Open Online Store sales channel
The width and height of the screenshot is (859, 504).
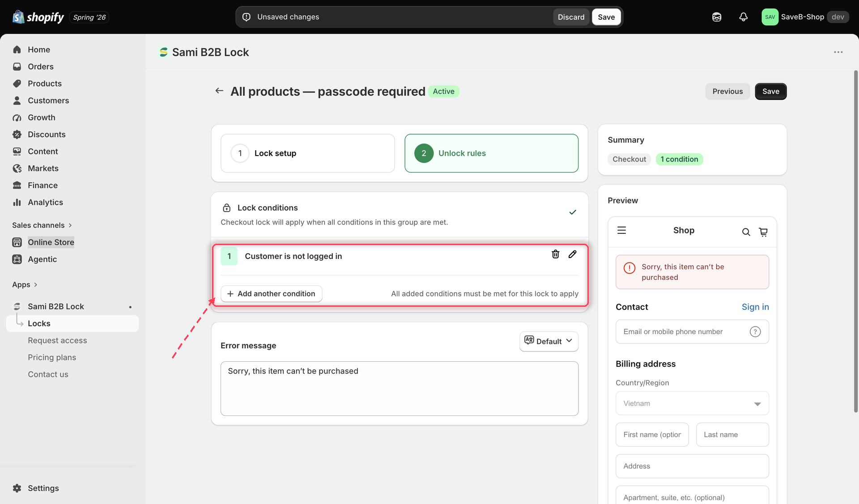tap(51, 242)
